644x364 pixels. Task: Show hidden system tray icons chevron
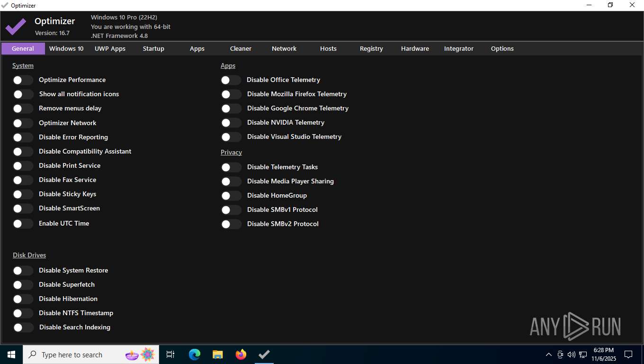[549, 355]
